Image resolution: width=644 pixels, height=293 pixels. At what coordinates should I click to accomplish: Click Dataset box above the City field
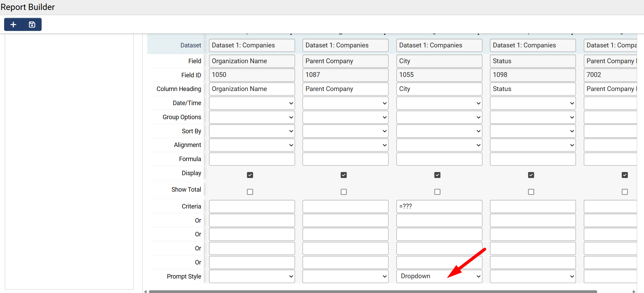(439, 45)
